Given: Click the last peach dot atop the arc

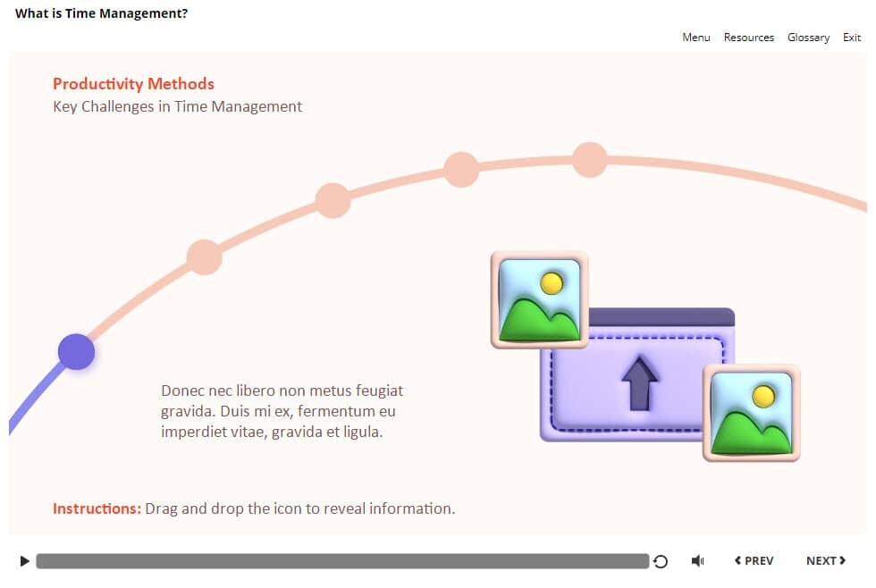Looking at the screenshot, I should 589,160.
